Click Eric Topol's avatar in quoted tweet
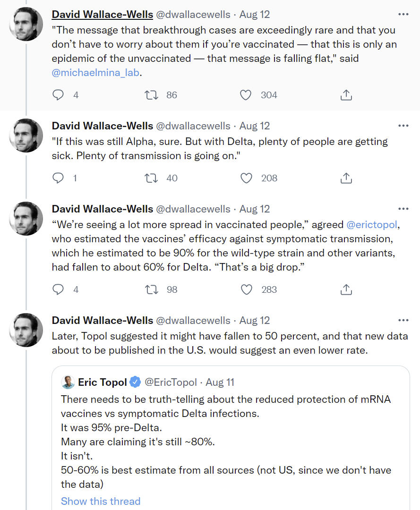 pyautogui.click(x=68, y=382)
